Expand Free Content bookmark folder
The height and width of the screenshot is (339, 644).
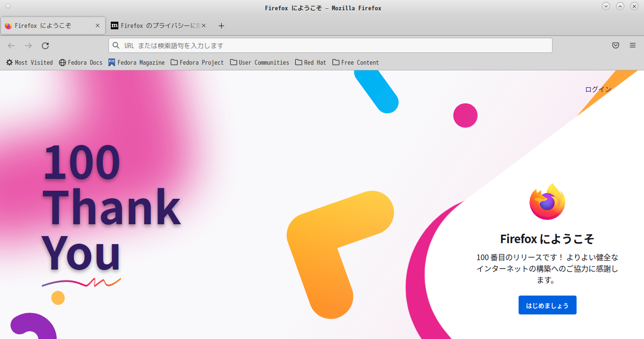(x=355, y=62)
